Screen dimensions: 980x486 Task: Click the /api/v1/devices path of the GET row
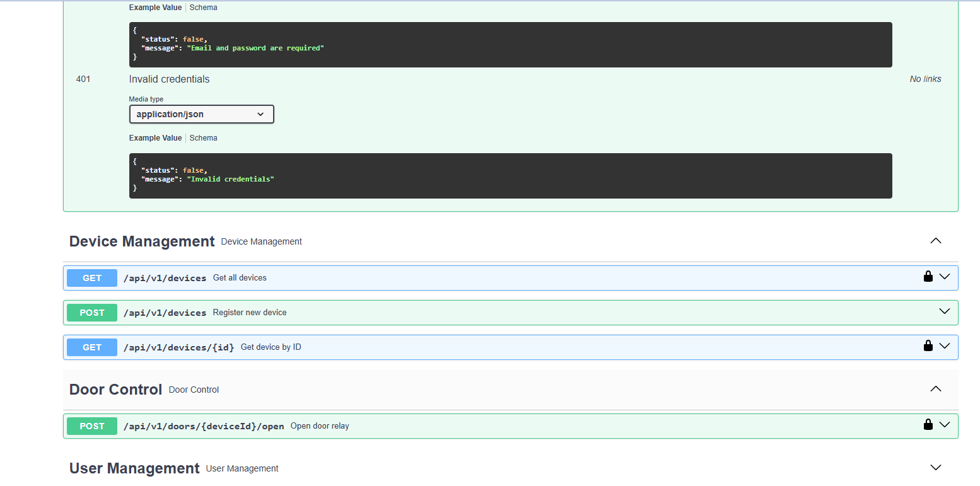165,278
